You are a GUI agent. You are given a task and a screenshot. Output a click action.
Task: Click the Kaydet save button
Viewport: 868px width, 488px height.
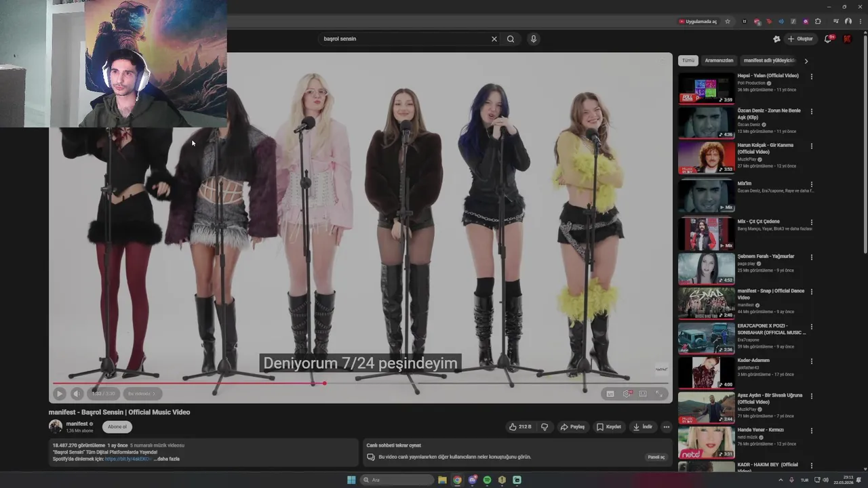(x=608, y=427)
